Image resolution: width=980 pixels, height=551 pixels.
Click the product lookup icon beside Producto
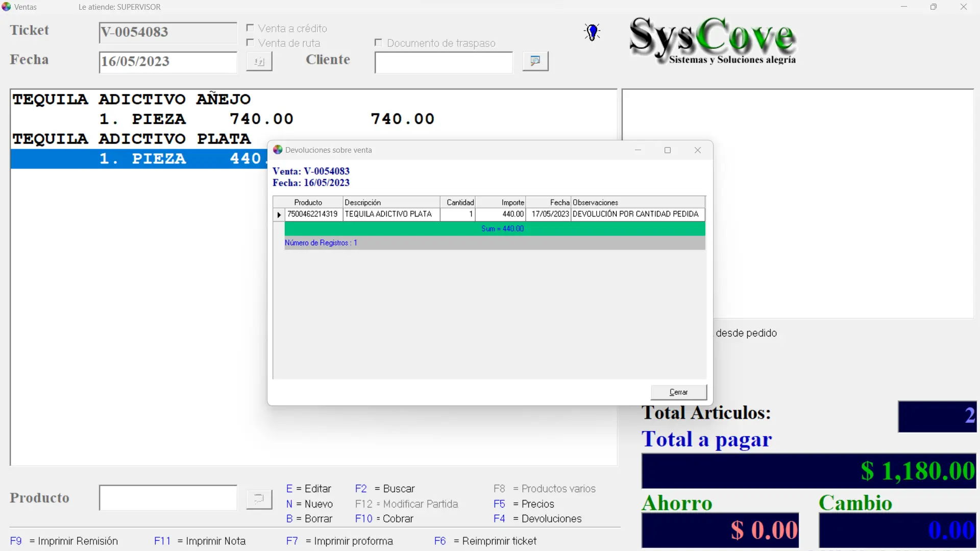(259, 498)
